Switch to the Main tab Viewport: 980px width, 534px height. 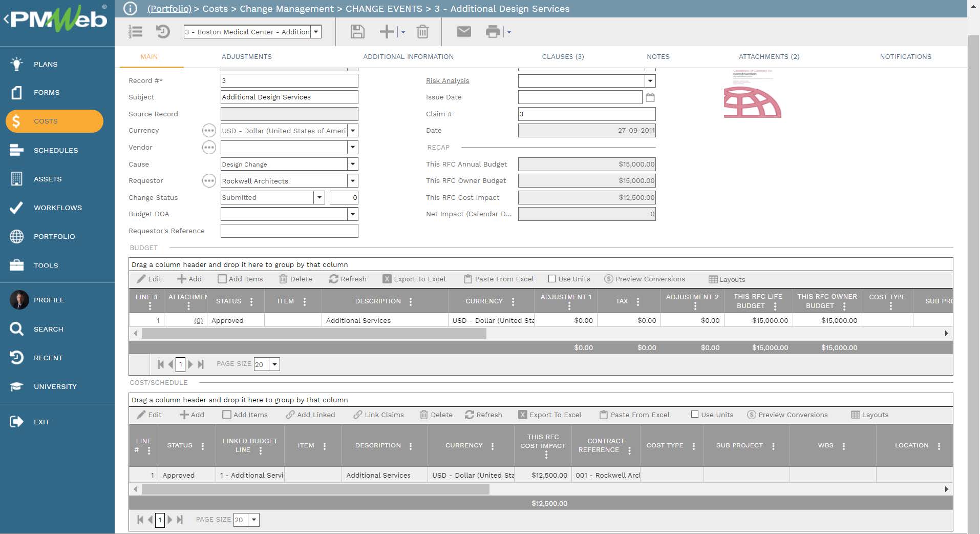point(149,56)
